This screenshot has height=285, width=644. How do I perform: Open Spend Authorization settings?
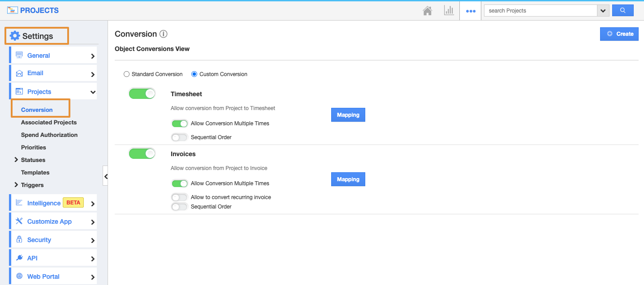[49, 135]
